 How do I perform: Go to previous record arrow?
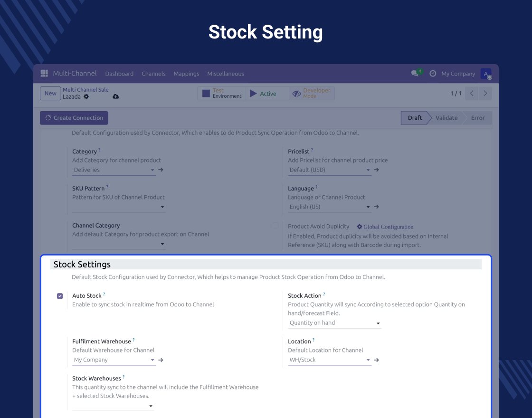(472, 93)
